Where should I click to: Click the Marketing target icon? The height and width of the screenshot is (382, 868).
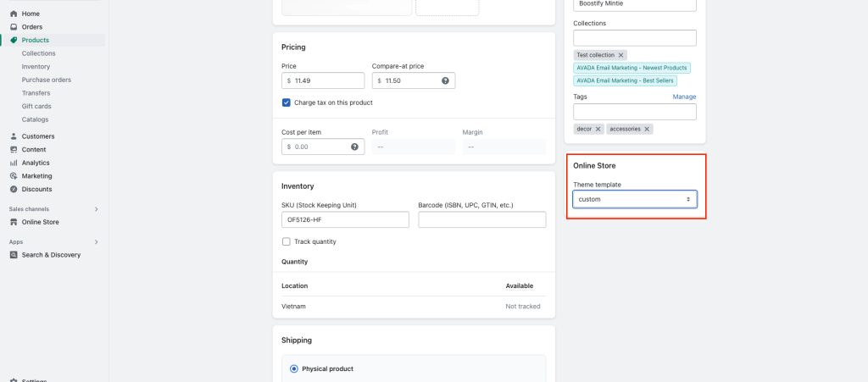click(14, 176)
